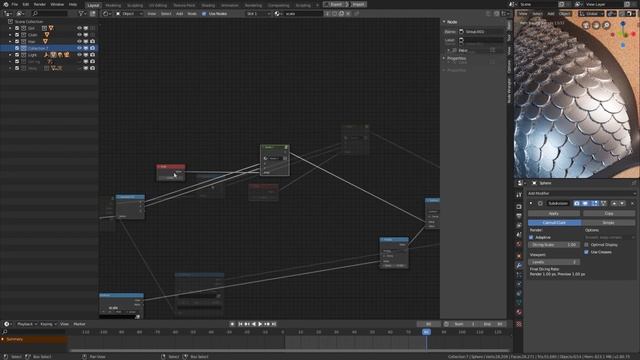Toggle visibility eye of the Cloth collection
This screenshot has width=640, height=360.
pyautogui.click(x=79, y=35)
